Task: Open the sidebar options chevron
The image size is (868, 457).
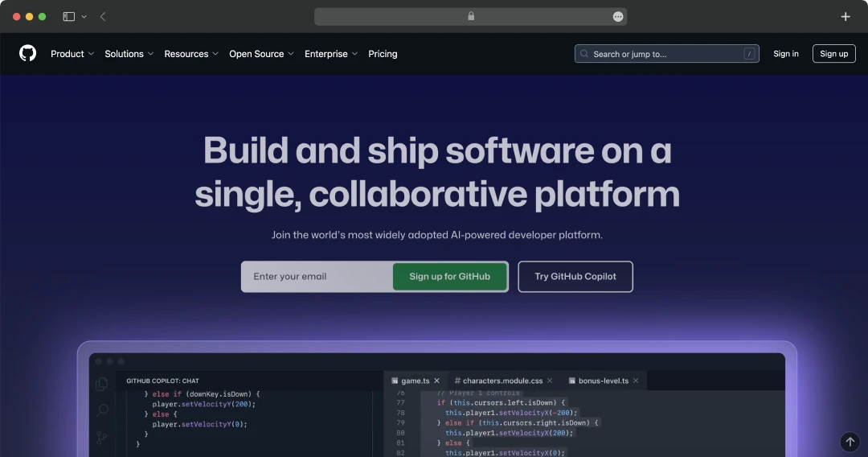Action: pos(84,17)
